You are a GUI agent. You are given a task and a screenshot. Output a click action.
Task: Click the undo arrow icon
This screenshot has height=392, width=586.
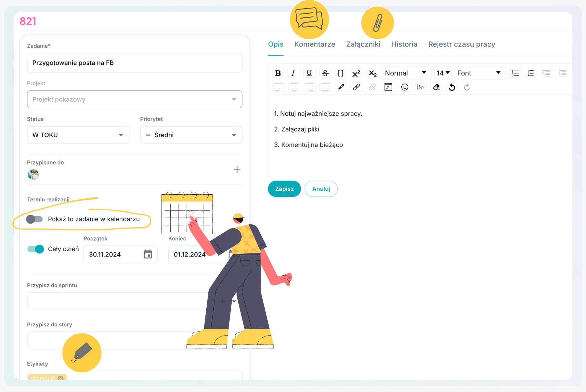(452, 87)
